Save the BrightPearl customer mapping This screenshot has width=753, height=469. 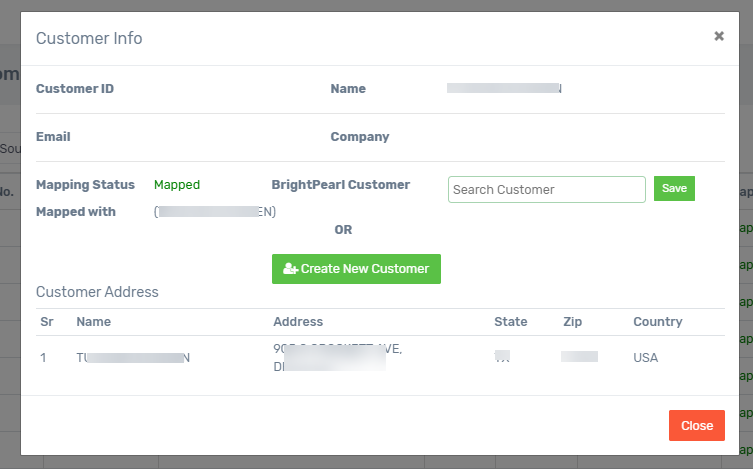click(674, 189)
